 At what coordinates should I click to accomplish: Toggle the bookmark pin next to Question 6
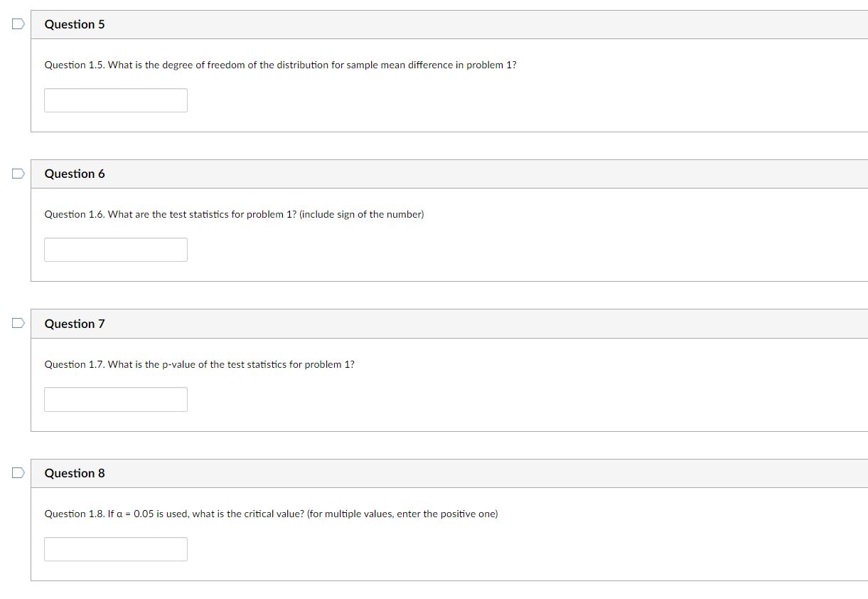(18, 173)
